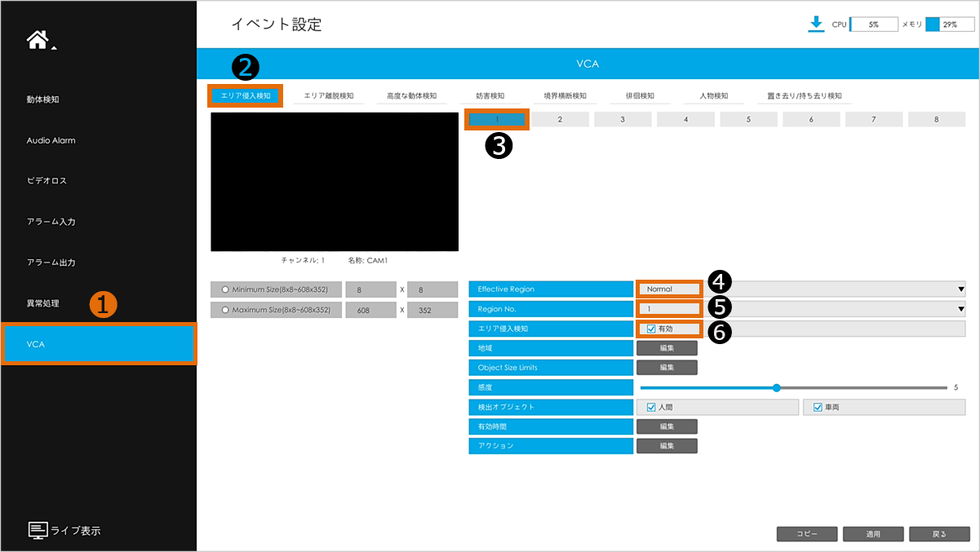980x552 pixels.
Task: Expand the Effective Region dropdown
Action: [960, 289]
